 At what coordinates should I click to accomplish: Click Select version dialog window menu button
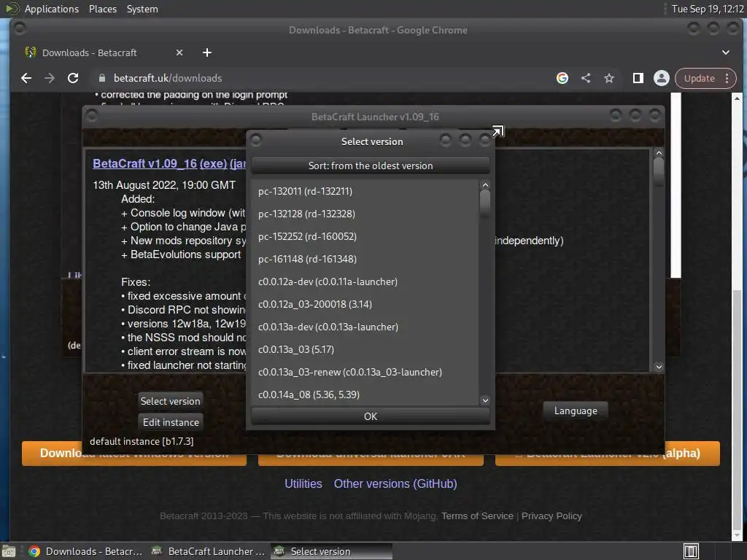(x=256, y=140)
